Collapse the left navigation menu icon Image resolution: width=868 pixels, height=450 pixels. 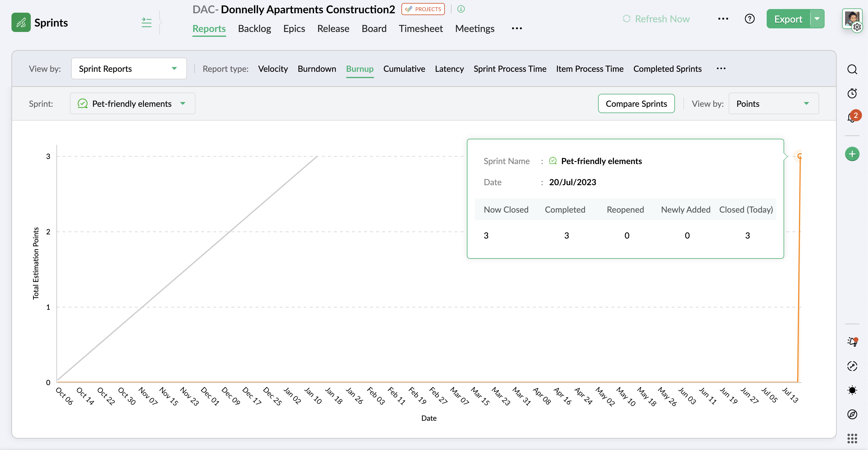coord(146,22)
